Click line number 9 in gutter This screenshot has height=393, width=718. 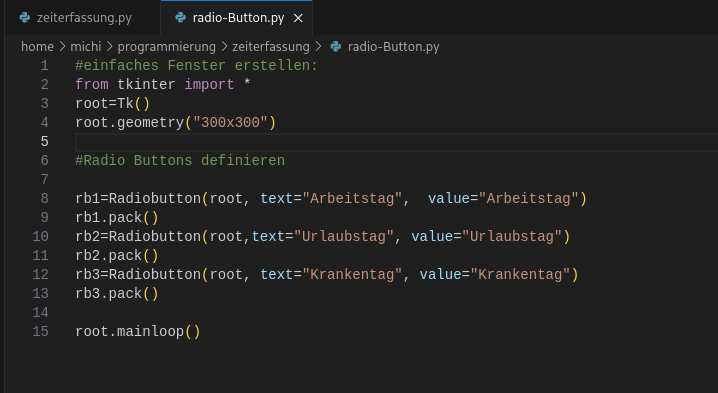coord(44,218)
